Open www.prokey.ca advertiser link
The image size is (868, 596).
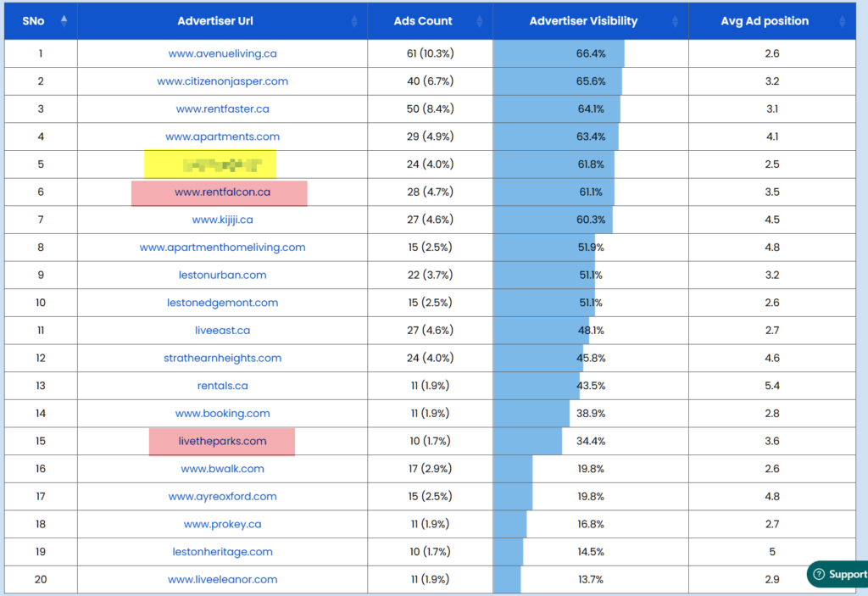(x=223, y=525)
